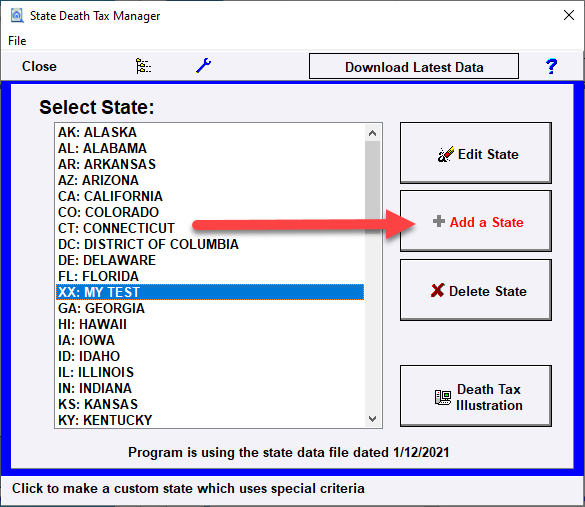Screen dimensions: 585x507
Task: Close the State Death Tax Manager window
Action: (569, 15)
